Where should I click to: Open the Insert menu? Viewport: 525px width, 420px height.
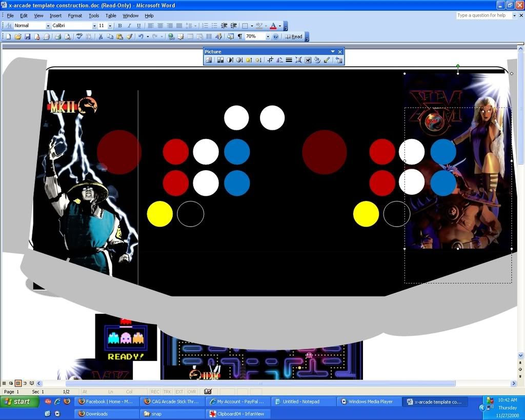(x=55, y=16)
